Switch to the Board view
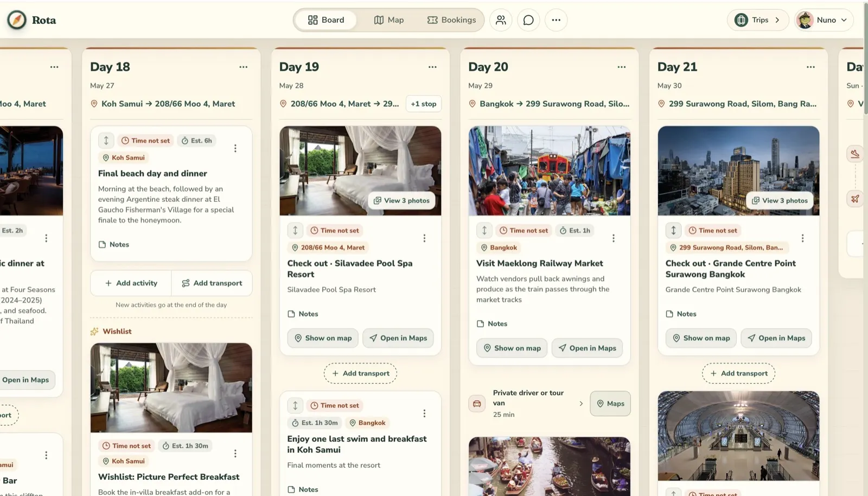 pyautogui.click(x=326, y=20)
